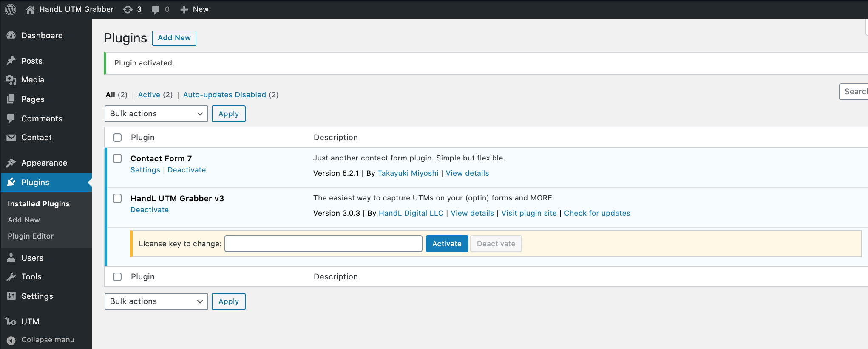Click the WordPress logo icon
The image size is (868, 349).
coord(11,9)
